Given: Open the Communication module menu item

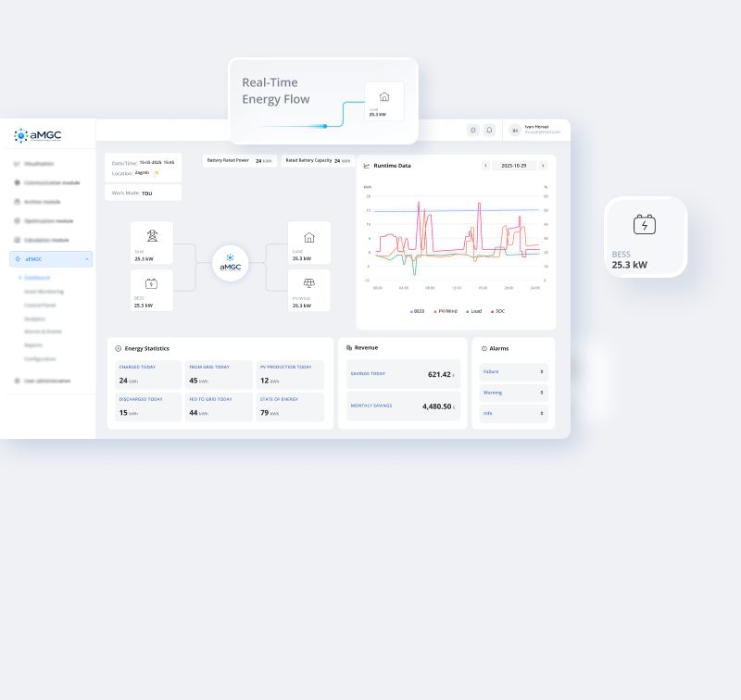Looking at the screenshot, I should [46, 182].
